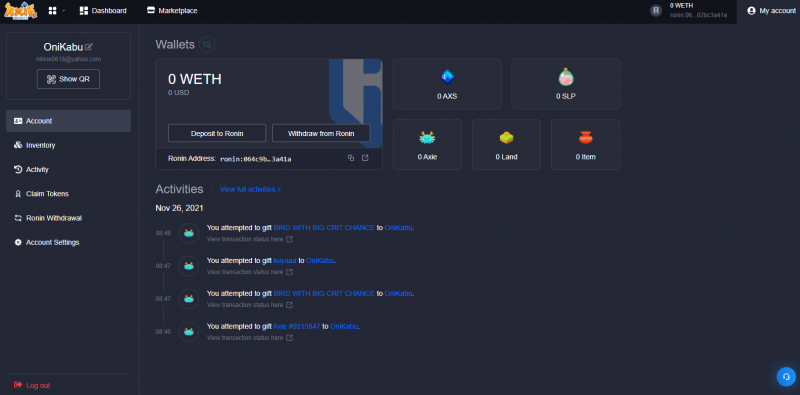Click the Deposit to Ronin button
800x395 pixels.
click(x=217, y=133)
